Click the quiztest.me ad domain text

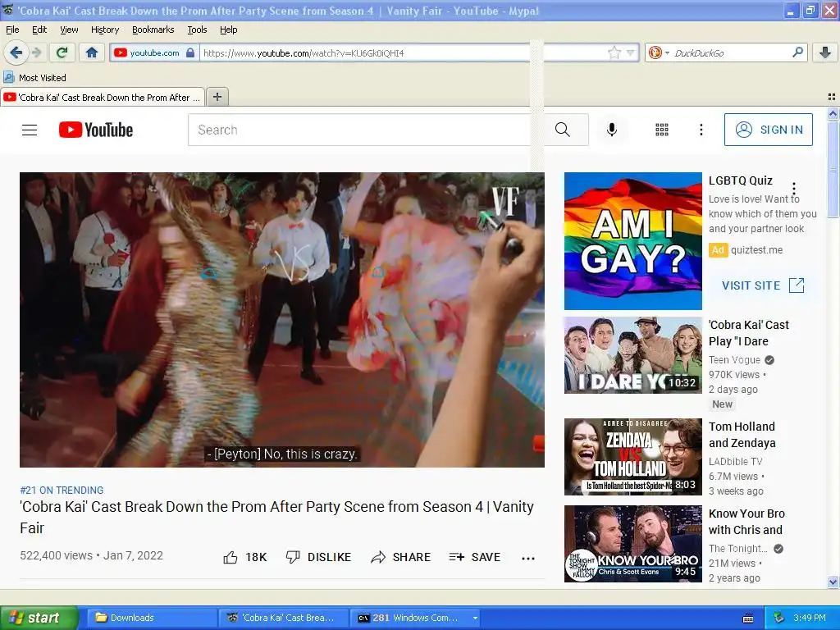click(756, 250)
